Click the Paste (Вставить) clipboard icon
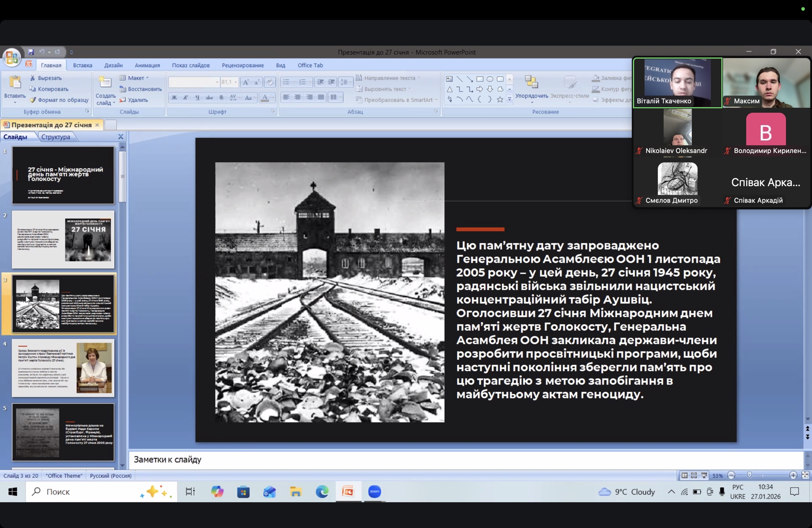The image size is (812, 528). [15, 83]
